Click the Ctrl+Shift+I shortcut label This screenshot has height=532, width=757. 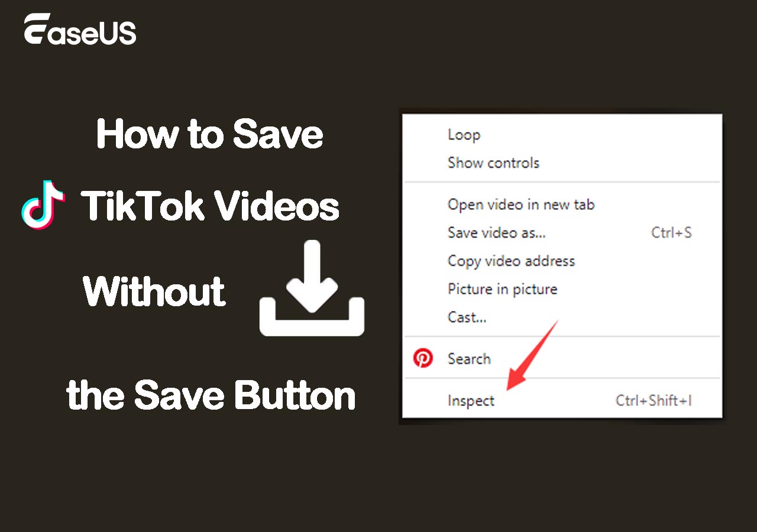tap(654, 401)
